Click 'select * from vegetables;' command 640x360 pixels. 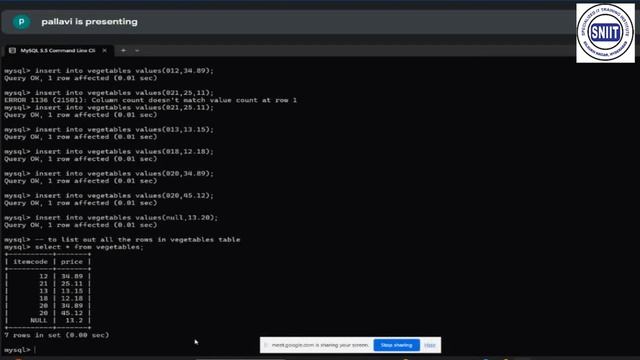tap(89, 247)
